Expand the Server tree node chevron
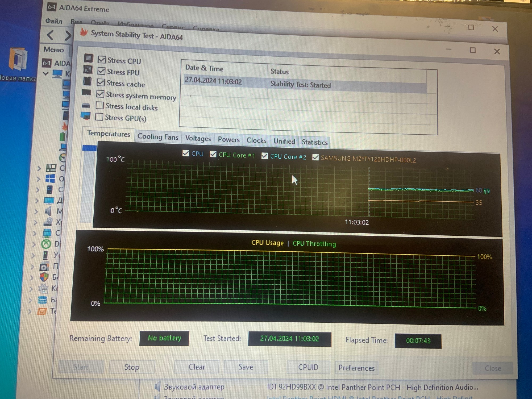The height and width of the screenshot is (399, 532). 38,190
